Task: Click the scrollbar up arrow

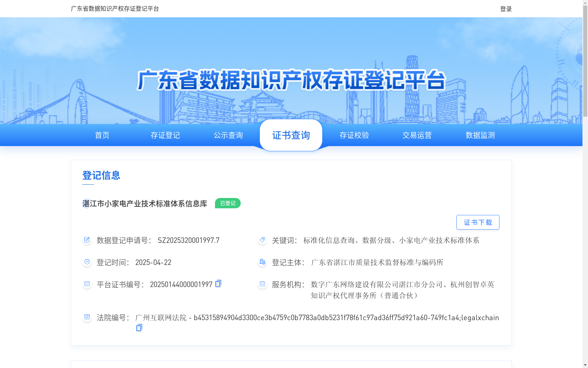Action: point(585,3)
